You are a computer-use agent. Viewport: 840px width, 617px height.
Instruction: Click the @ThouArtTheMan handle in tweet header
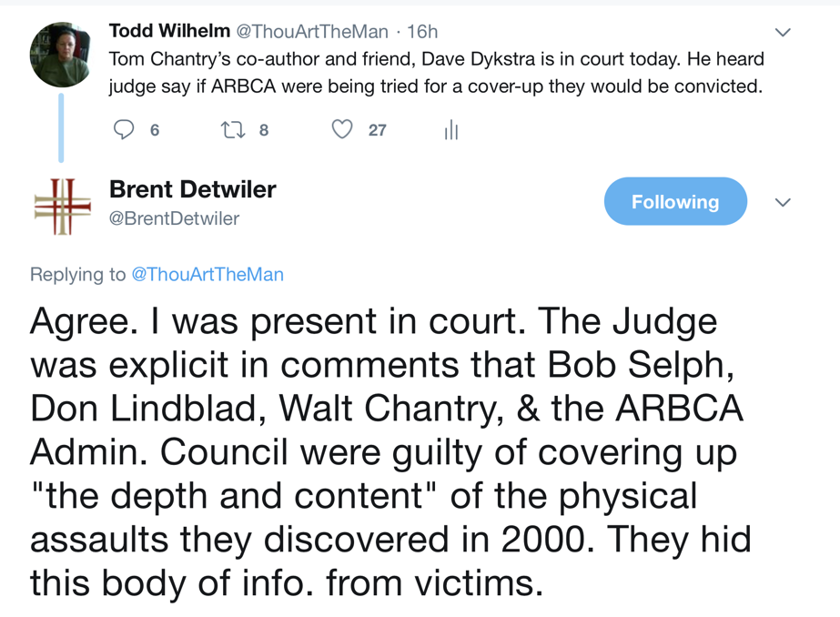tap(312, 32)
